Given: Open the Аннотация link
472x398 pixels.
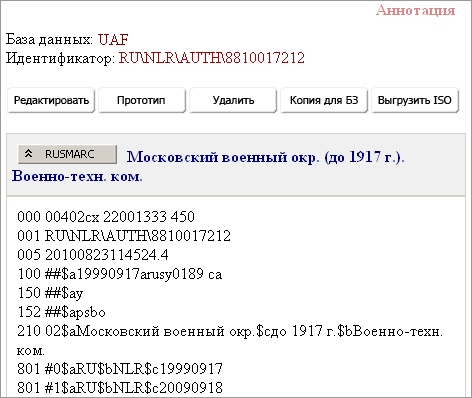Looking at the screenshot, I should (x=415, y=10).
